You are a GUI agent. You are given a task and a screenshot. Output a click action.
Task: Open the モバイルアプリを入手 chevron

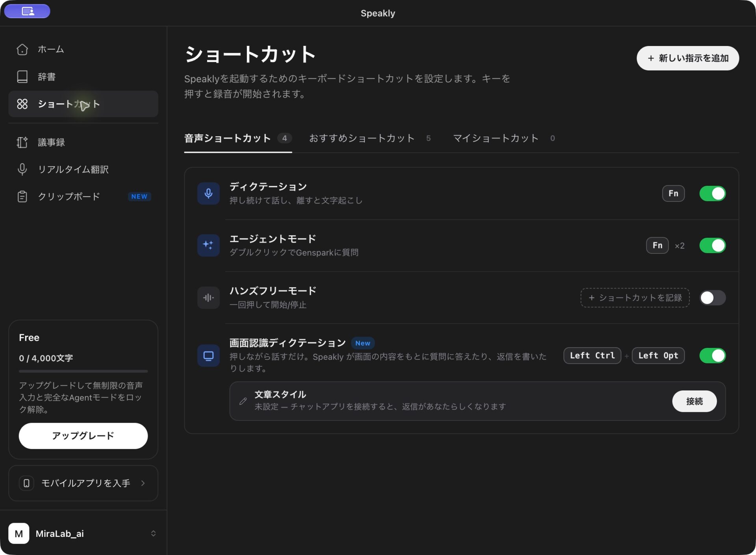point(143,483)
